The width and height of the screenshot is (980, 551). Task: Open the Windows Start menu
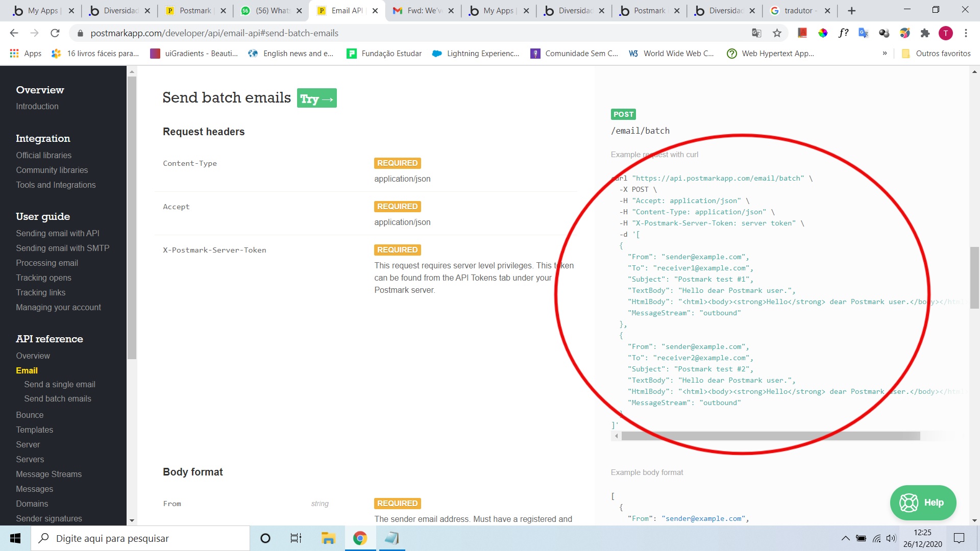[15, 538]
